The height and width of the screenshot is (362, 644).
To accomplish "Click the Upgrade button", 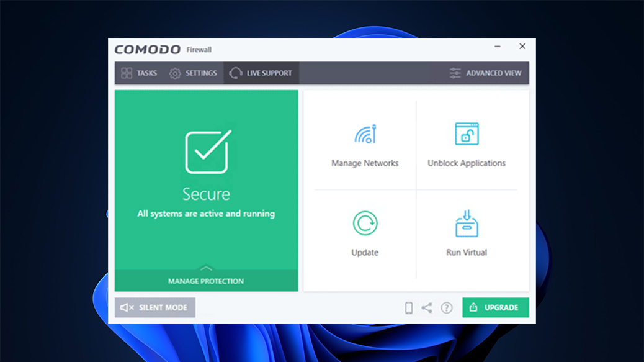I will click(x=495, y=307).
